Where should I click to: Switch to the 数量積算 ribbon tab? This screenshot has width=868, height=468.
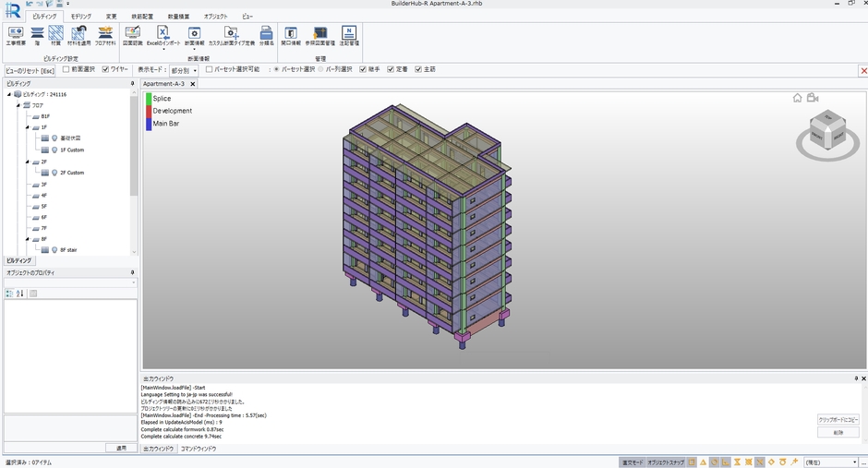click(x=178, y=17)
